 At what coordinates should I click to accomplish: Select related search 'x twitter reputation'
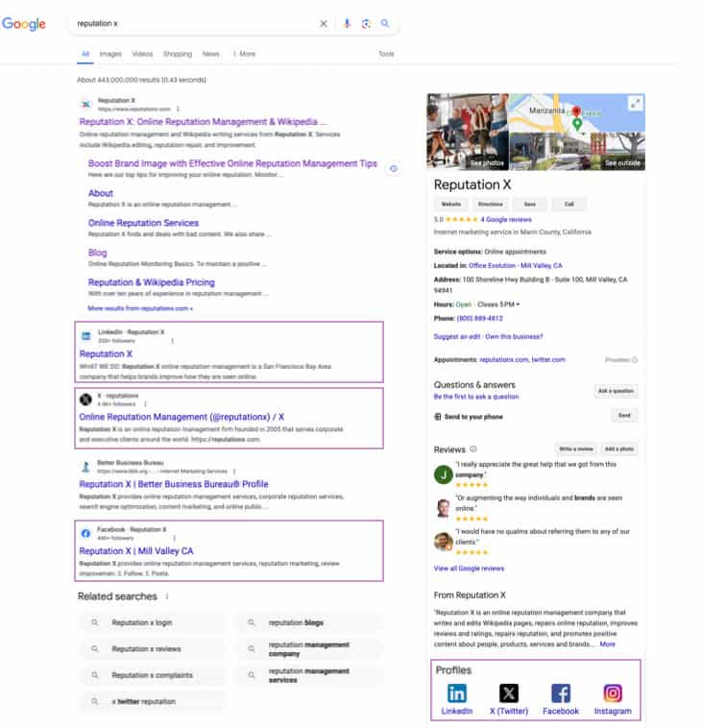click(154, 701)
